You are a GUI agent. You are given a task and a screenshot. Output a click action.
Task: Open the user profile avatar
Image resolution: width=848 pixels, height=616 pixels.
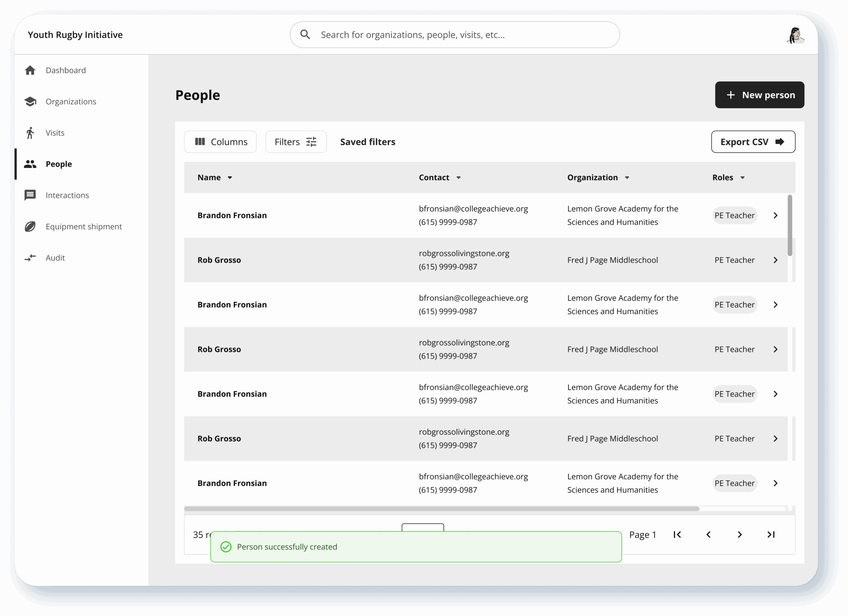[795, 35]
